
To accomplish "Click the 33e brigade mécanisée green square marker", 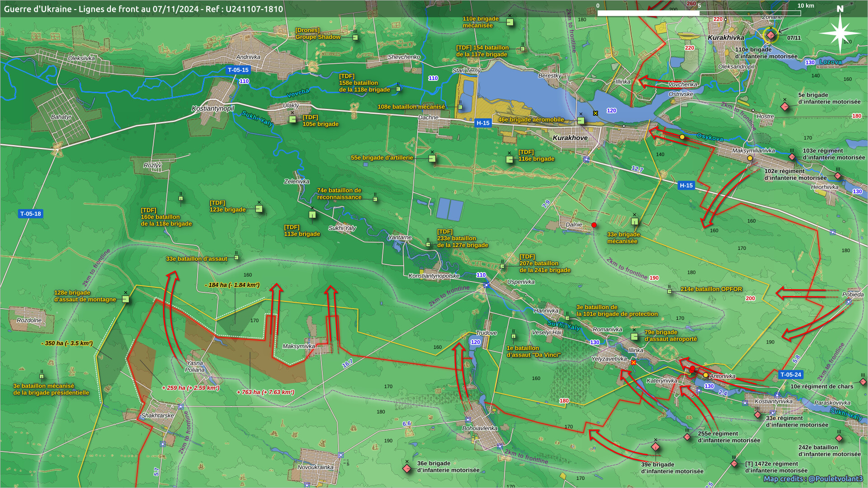I will (x=635, y=221).
